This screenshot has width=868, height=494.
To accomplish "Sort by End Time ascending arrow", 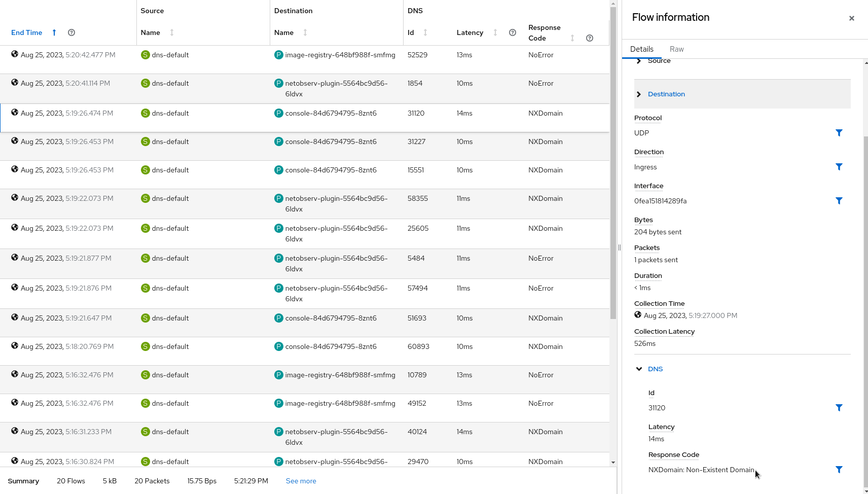I will [54, 32].
